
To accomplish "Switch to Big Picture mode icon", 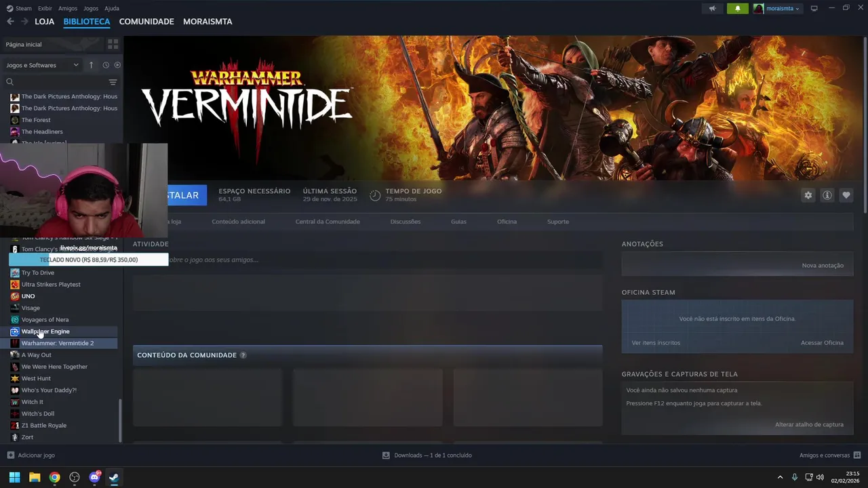I will (x=814, y=8).
